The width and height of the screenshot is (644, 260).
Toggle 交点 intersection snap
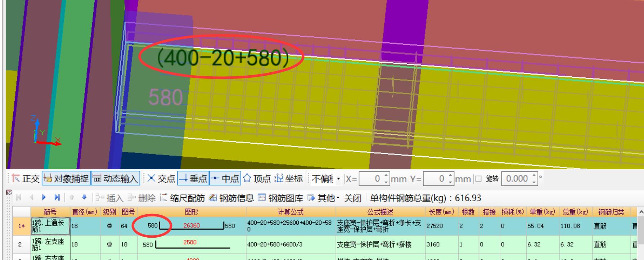(161, 179)
